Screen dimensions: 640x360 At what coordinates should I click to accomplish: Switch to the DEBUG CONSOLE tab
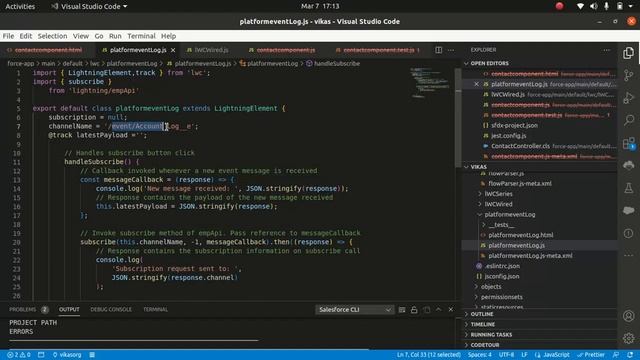[x=111, y=309]
